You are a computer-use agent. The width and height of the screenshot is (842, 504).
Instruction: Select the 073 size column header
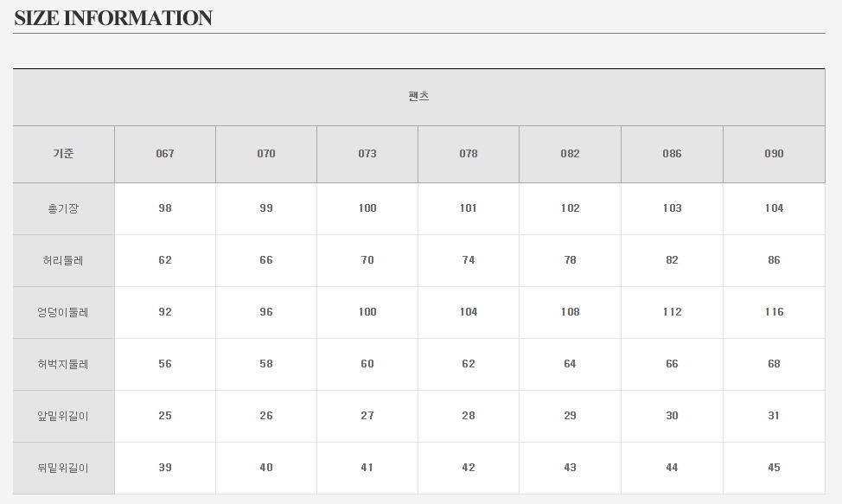point(367,154)
